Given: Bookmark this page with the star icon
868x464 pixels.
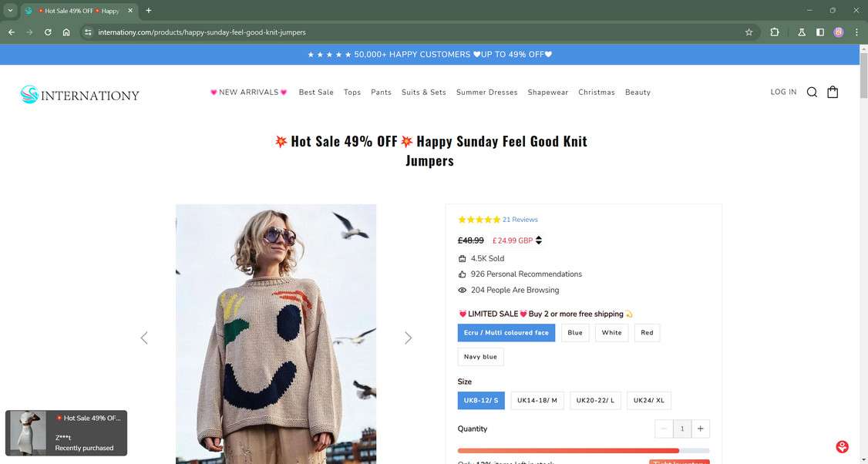Looking at the screenshot, I should point(749,32).
